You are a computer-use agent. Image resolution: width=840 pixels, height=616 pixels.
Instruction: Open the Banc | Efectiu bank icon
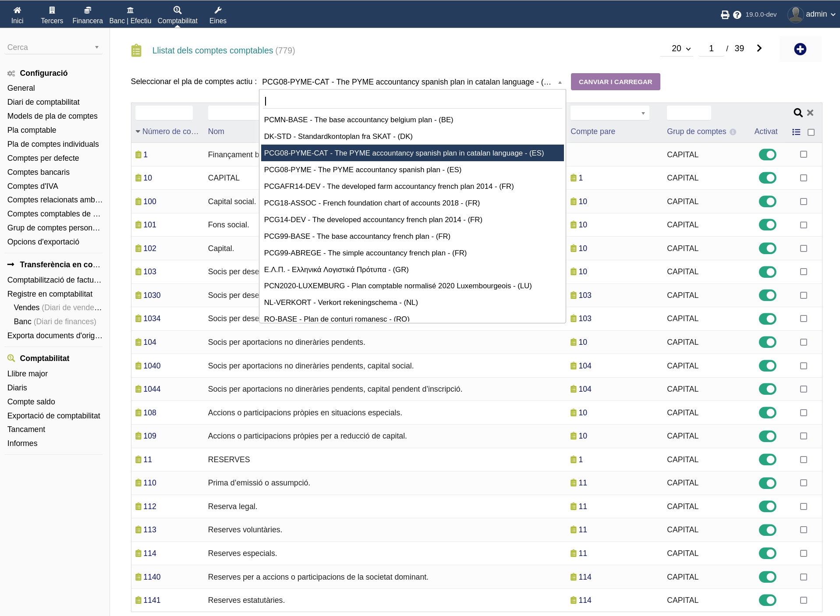[130, 10]
